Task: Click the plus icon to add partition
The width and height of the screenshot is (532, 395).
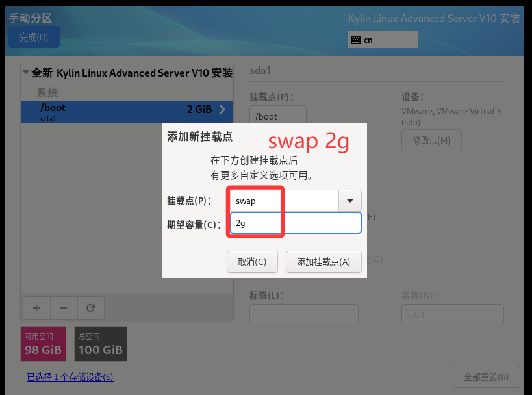Action: click(36, 307)
